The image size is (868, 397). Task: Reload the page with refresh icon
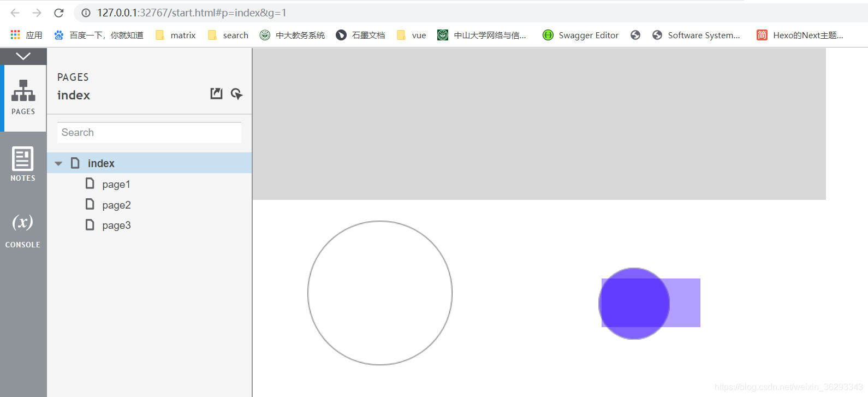(59, 13)
